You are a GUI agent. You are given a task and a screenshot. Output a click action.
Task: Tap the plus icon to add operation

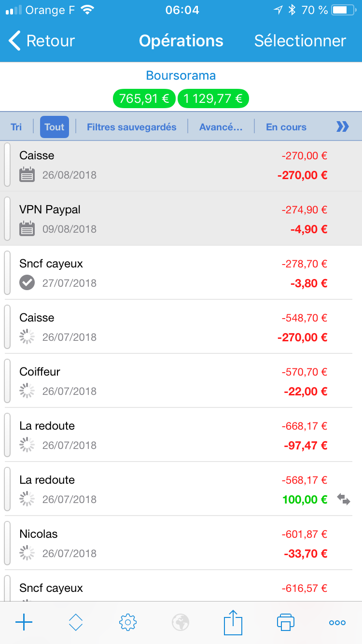[x=24, y=622]
